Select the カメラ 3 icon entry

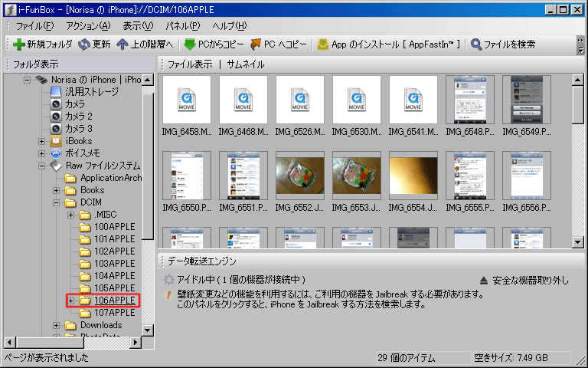tap(55, 129)
